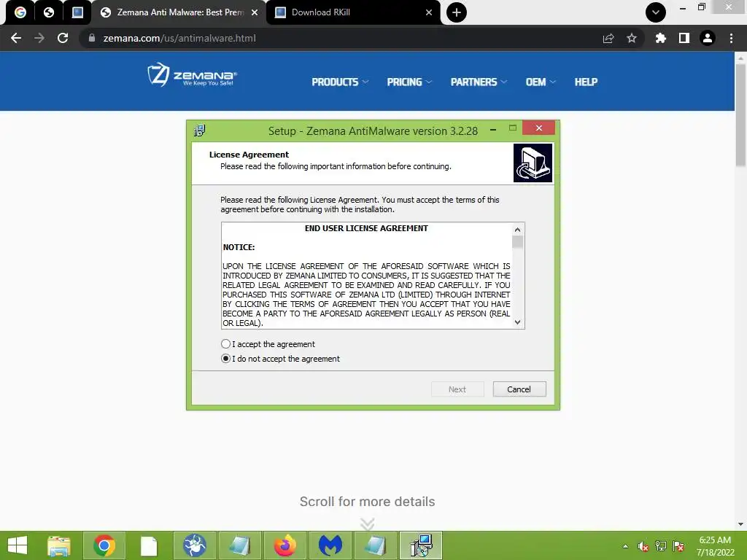
Task: Click the computer install graphic in dialog header
Action: tap(533, 163)
